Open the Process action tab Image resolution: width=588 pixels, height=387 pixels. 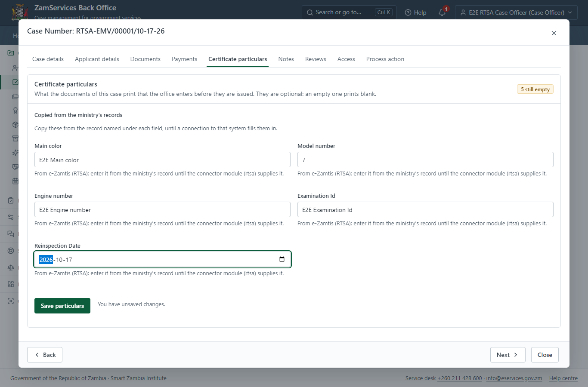click(385, 59)
